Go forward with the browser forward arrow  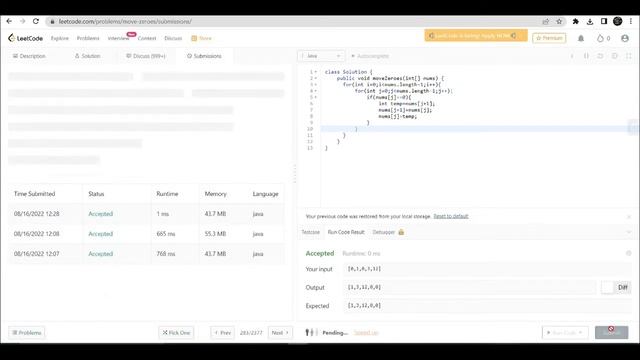point(22,21)
